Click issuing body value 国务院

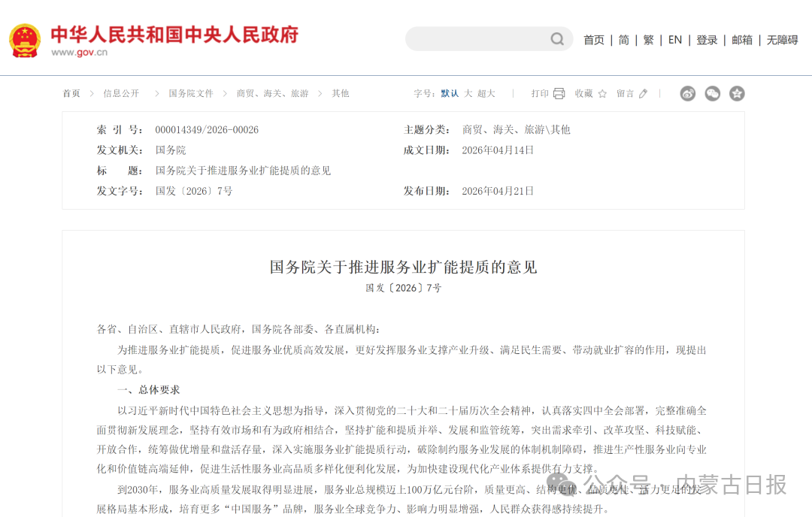171,150
